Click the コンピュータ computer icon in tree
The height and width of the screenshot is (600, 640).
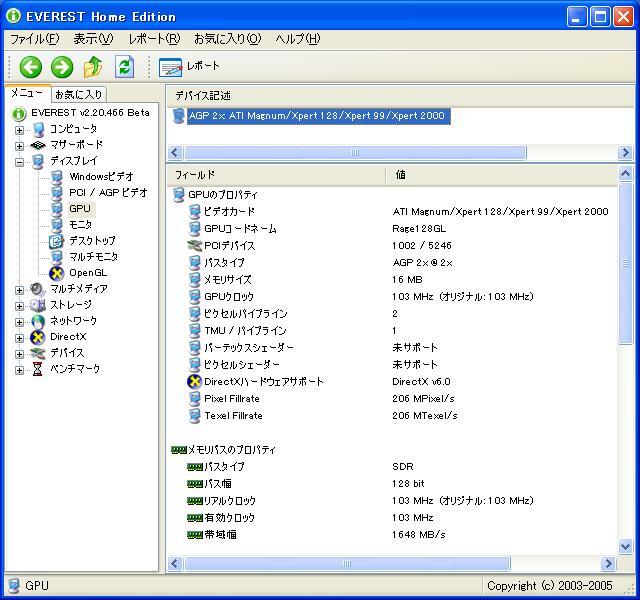pyautogui.click(x=38, y=130)
